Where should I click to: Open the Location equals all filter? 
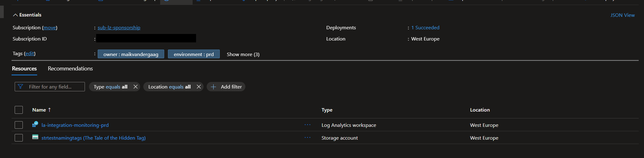click(x=170, y=87)
